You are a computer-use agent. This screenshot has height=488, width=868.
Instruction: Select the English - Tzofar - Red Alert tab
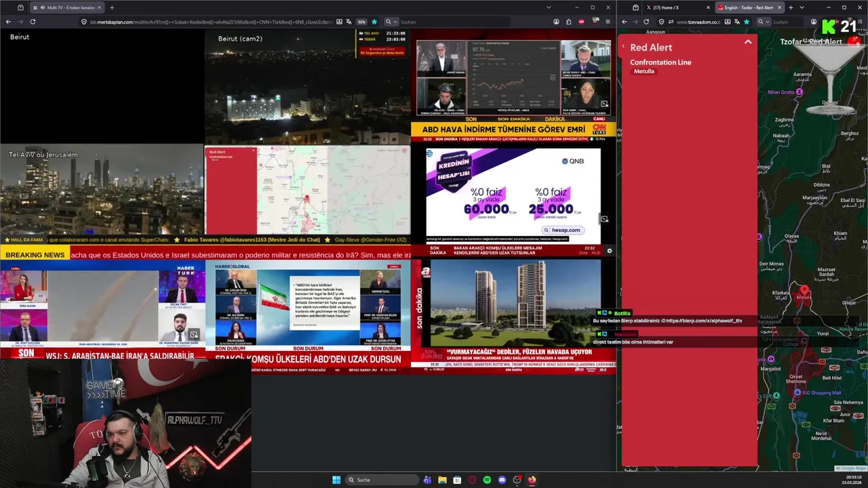749,7
